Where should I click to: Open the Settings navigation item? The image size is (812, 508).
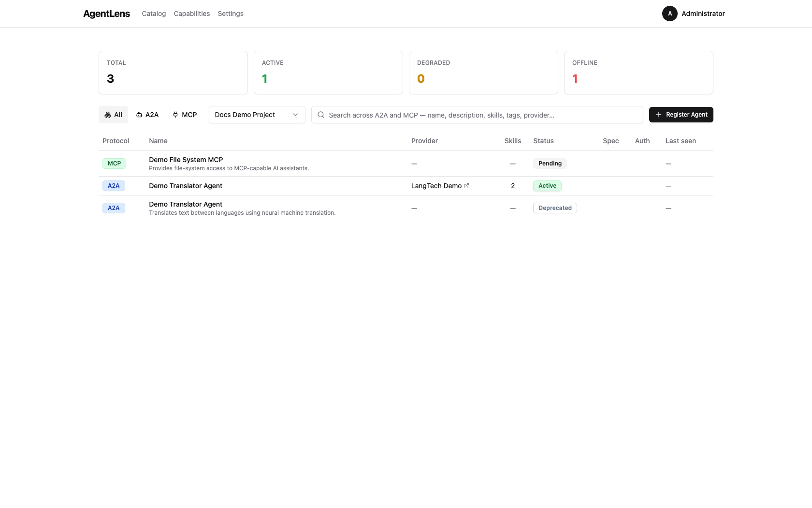click(x=230, y=14)
